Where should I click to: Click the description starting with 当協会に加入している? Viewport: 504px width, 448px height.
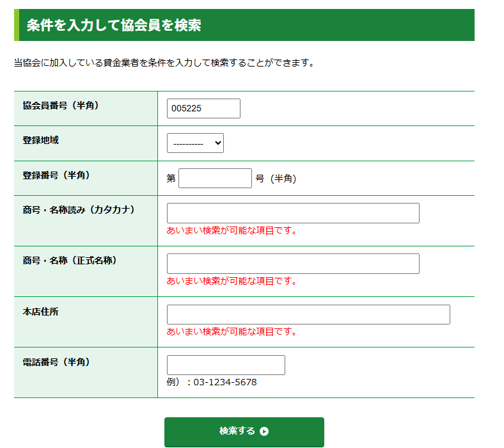(x=164, y=63)
